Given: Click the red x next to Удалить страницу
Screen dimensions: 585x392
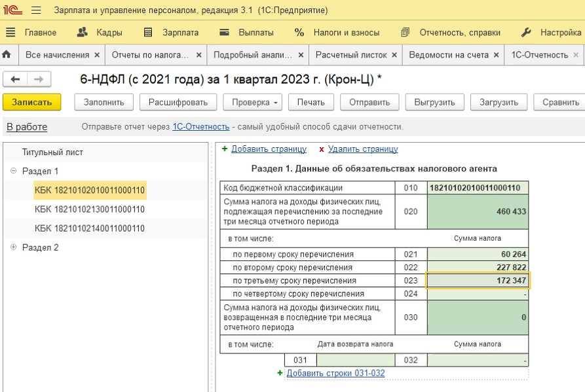Looking at the screenshot, I should click(x=321, y=149).
